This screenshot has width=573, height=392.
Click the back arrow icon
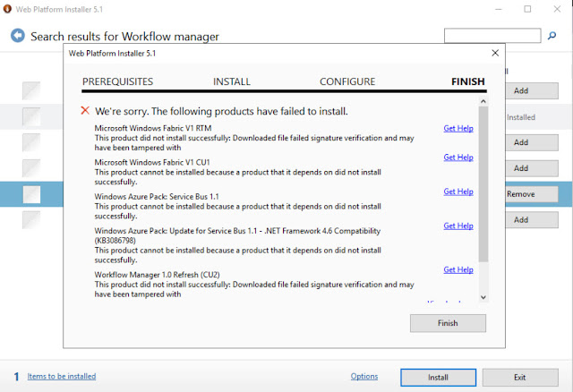[17, 36]
